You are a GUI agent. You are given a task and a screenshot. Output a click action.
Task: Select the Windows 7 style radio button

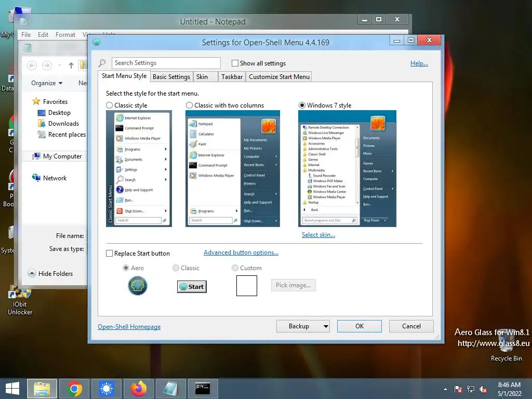302,105
